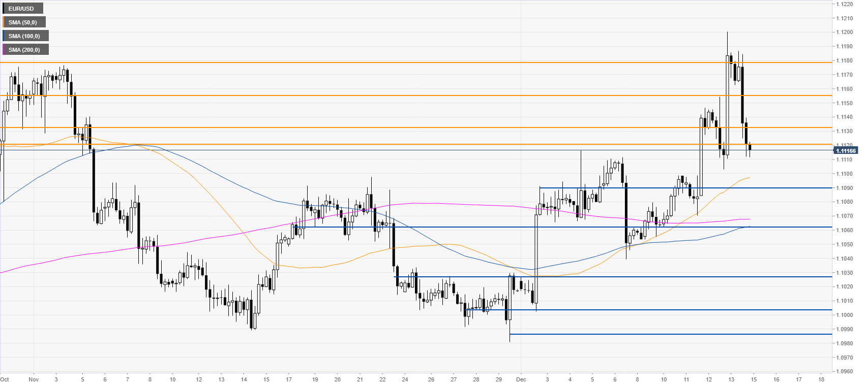868x386 pixels.
Task: Click the current price tag 1.11166
Action: [845, 151]
